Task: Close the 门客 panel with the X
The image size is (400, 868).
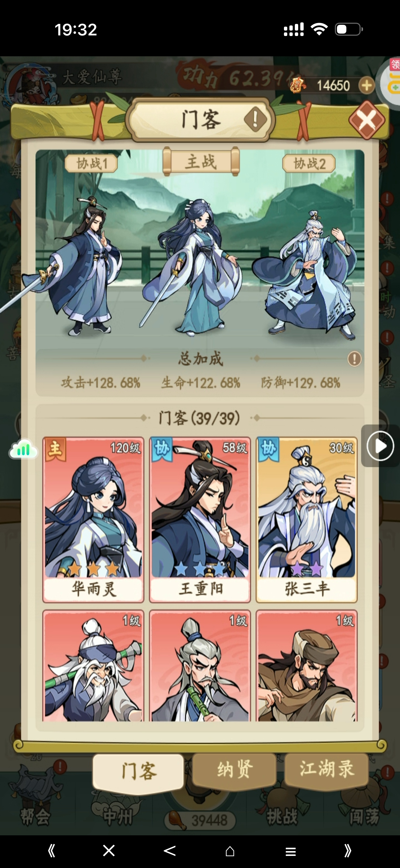Action: point(367,119)
